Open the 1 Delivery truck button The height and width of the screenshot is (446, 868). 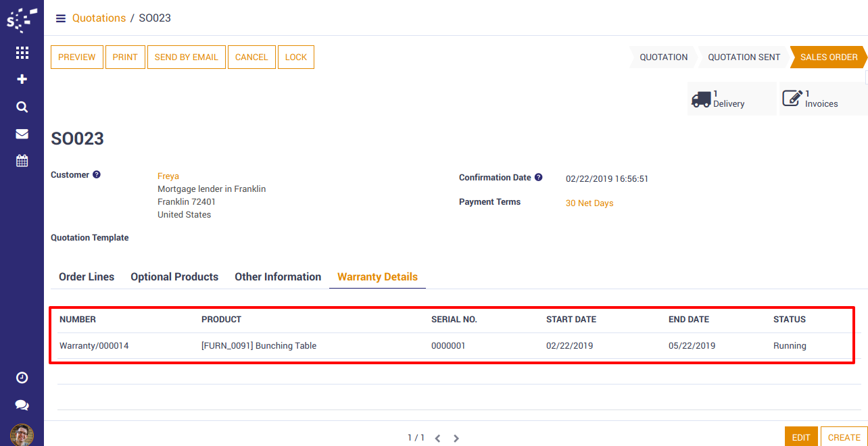(x=731, y=99)
